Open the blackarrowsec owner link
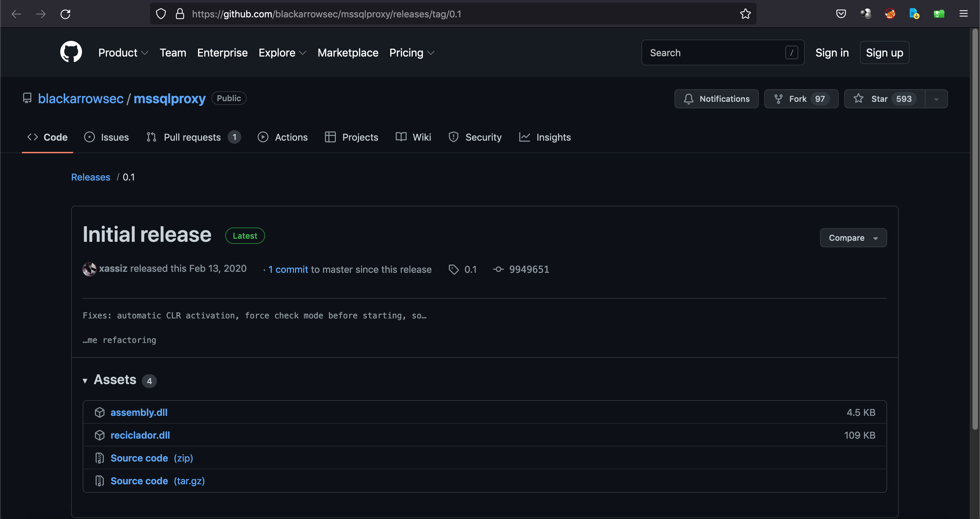The image size is (980, 519). [x=81, y=99]
